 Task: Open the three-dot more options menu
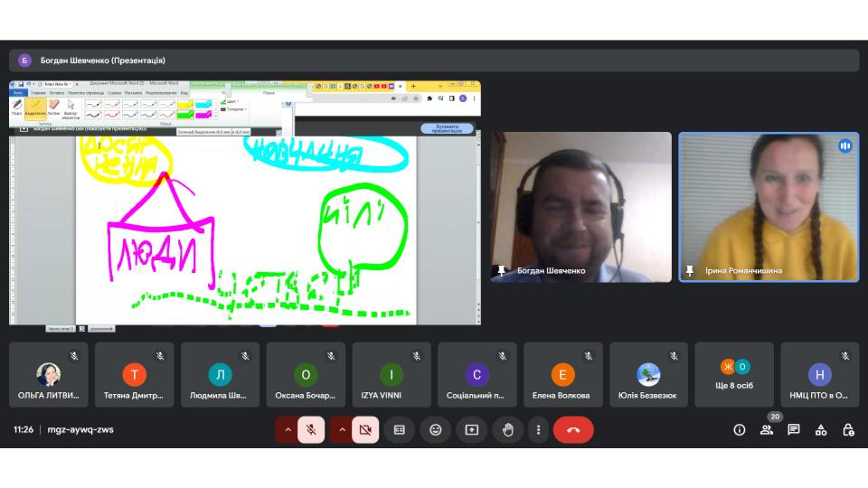[538, 430]
